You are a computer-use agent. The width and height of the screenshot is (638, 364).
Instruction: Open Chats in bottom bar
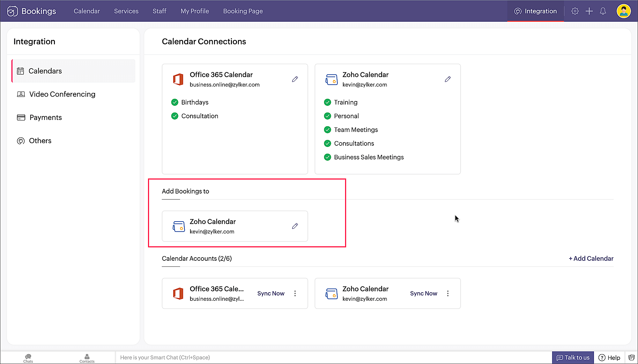[x=28, y=358]
